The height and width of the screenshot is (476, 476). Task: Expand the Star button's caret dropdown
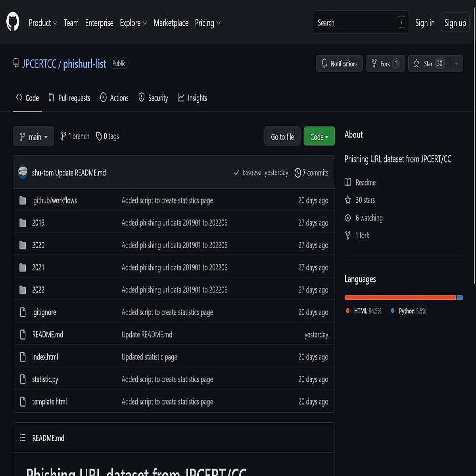pos(456,63)
